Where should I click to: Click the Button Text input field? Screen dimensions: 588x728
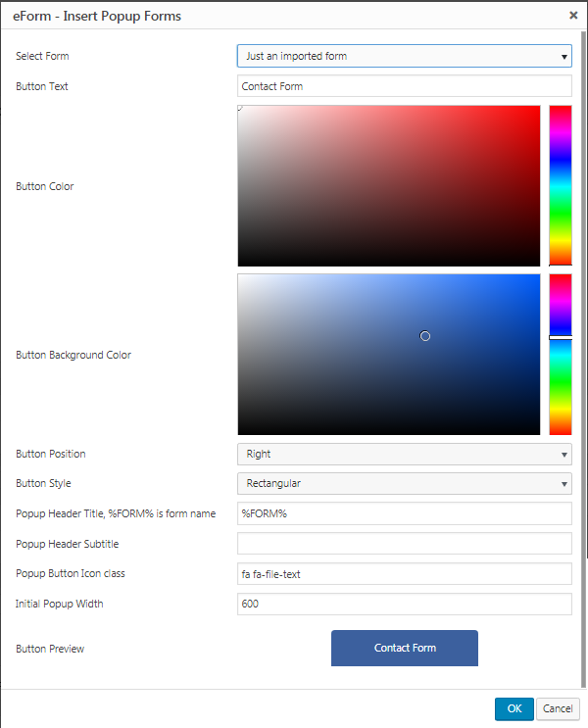coord(404,86)
